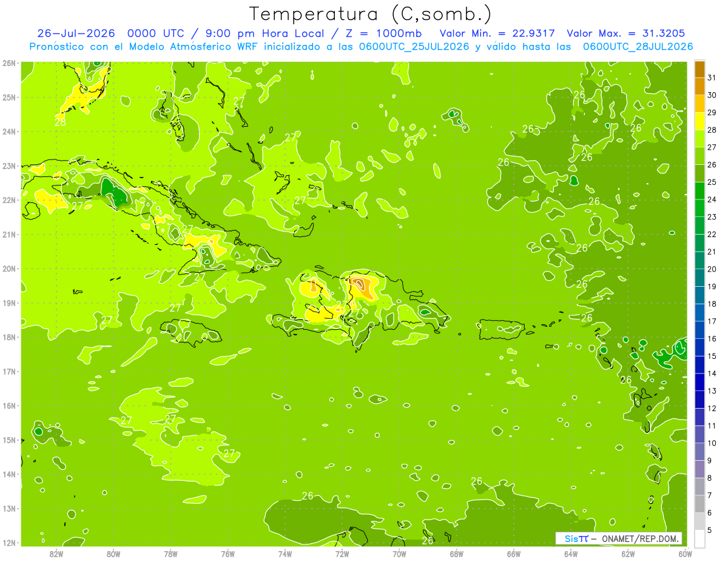Viewport: 728px width, 562px height.
Task: Click the "16N" latitude axis label
Action: click(x=9, y=406)
